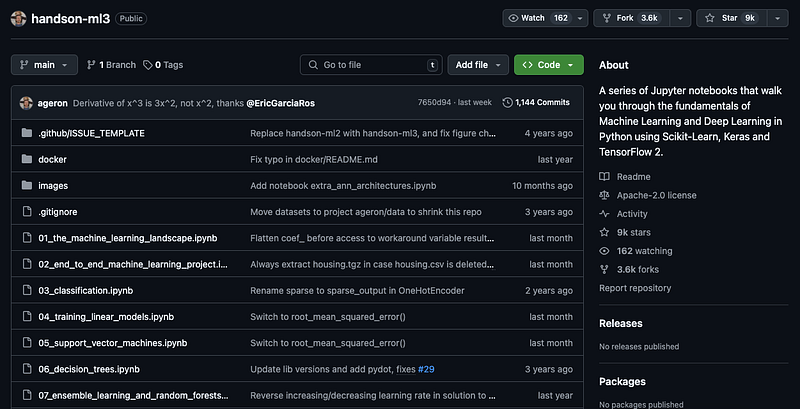Click the file icon for 07_ensemble_learning_and_random_forests
The image size is (800, 409).
[27, 395]
